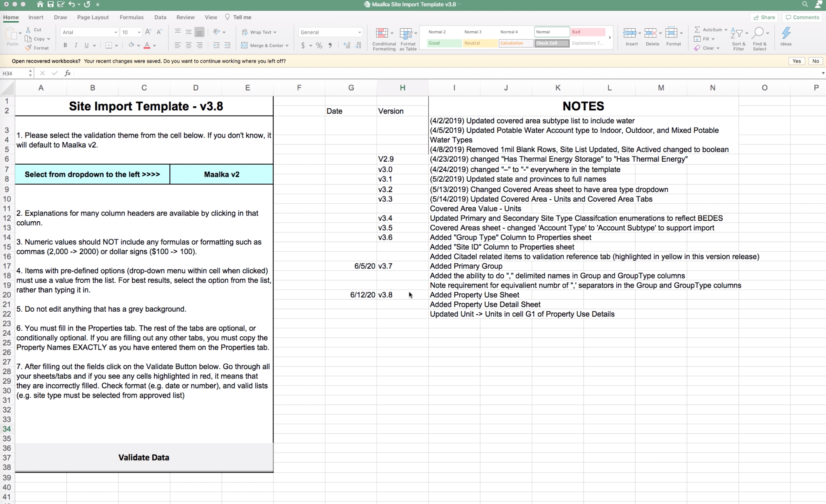Copy the selection
The height and width of the screenshot is (504, 826).
click(35, 39)
